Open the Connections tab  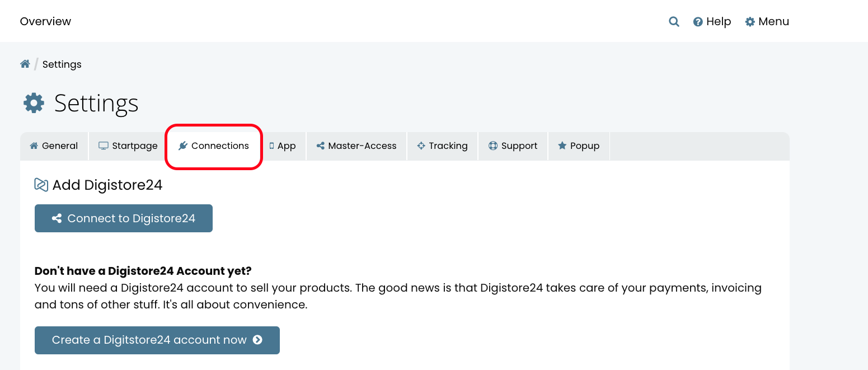[213, 146]
